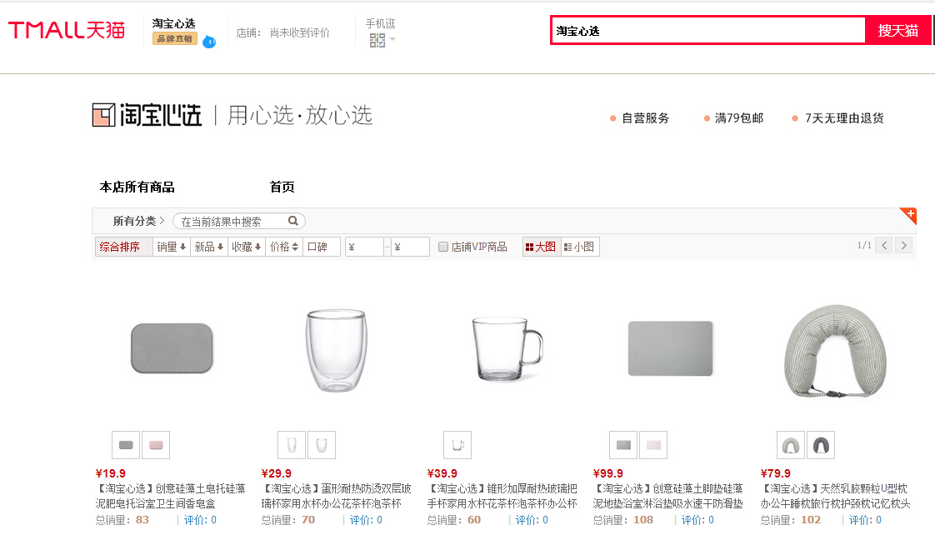This screenshot has height=560, width=935.
Task: Enable the 店铺VIP商品 checkbox
Action: point(443,247)
